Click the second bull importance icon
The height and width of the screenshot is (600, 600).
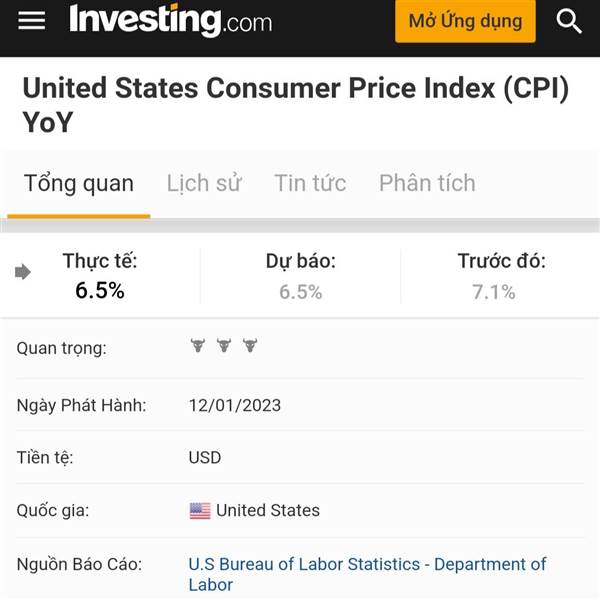(x=224, y=346)
